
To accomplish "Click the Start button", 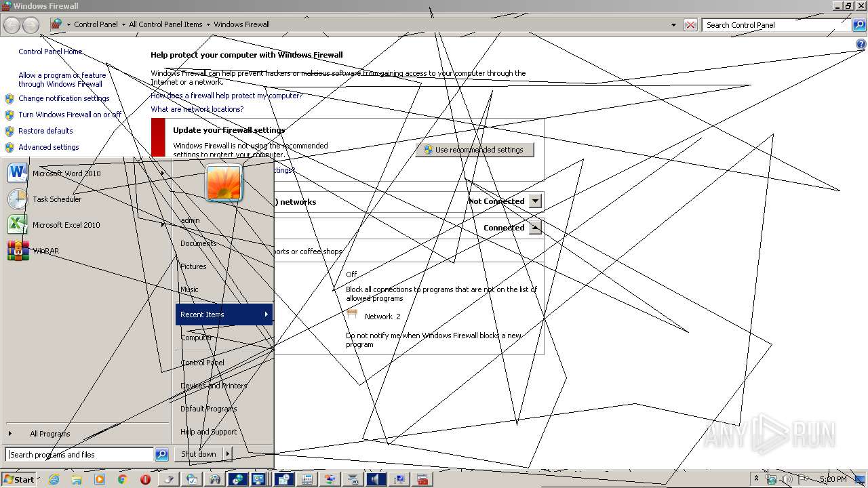I will (19, 479).
